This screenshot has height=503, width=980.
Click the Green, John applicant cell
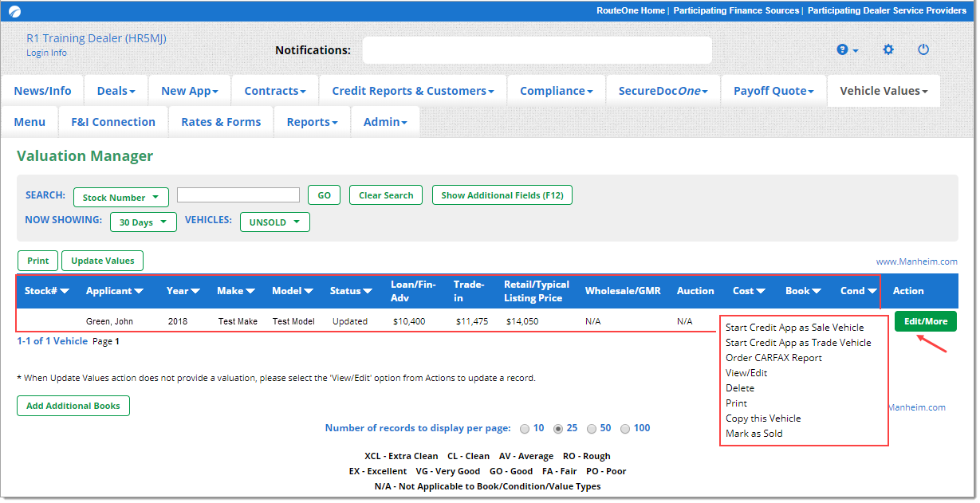(x=109, y=322)
